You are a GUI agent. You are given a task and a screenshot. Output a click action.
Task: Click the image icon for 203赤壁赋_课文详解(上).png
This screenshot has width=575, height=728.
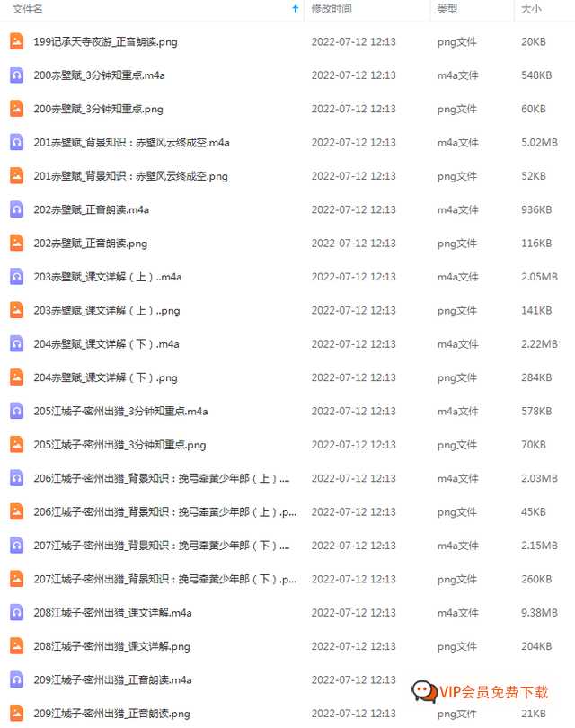tap(17, 310)
